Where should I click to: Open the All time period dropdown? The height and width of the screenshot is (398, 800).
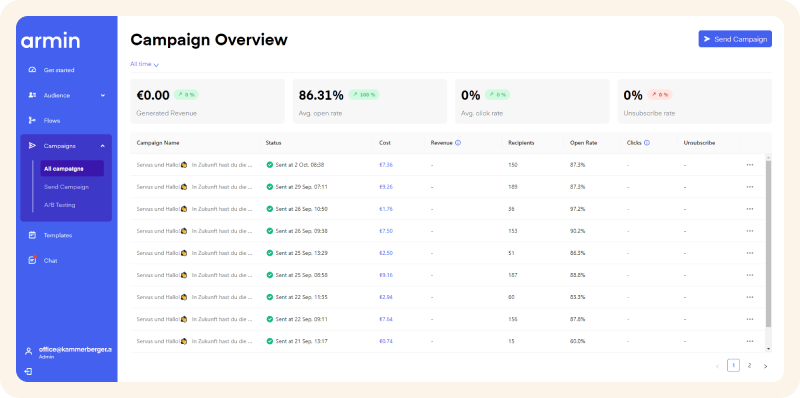144,64
